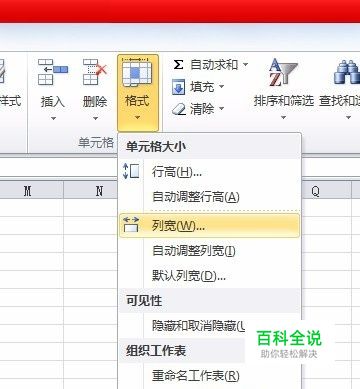Image resolution: width=360 pixels, height=389 pixels.
Task: Open the dropdown arrow under 插入
Action: [53, 118]
